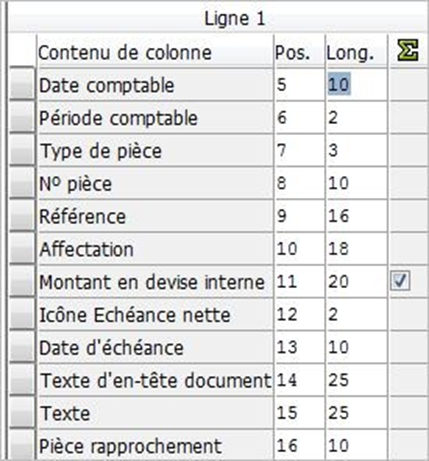Select row button for Date comptable

pyautogui.click(x=22, y=84)
